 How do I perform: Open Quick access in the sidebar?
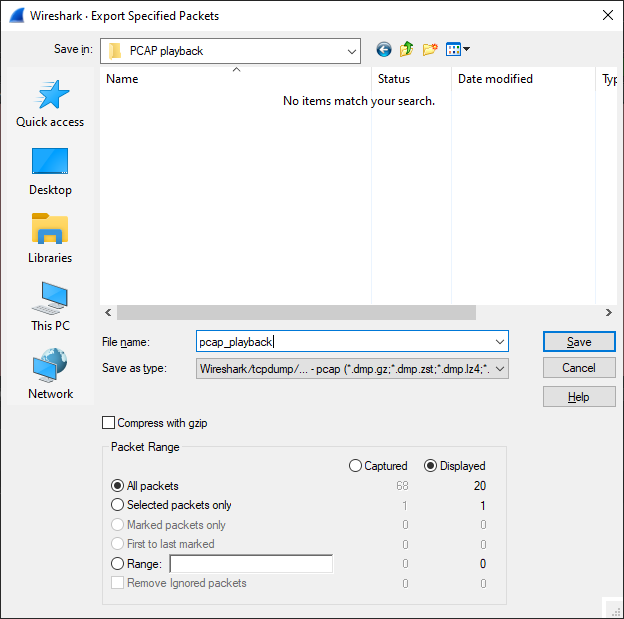tap(50, 104)
